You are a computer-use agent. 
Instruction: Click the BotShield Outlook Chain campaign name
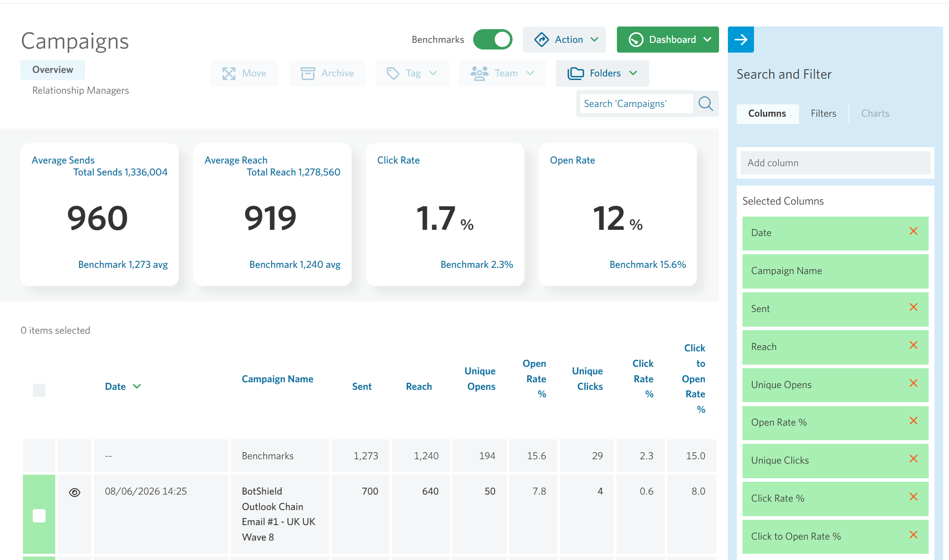pyautogui.click(x=279, y=514)
